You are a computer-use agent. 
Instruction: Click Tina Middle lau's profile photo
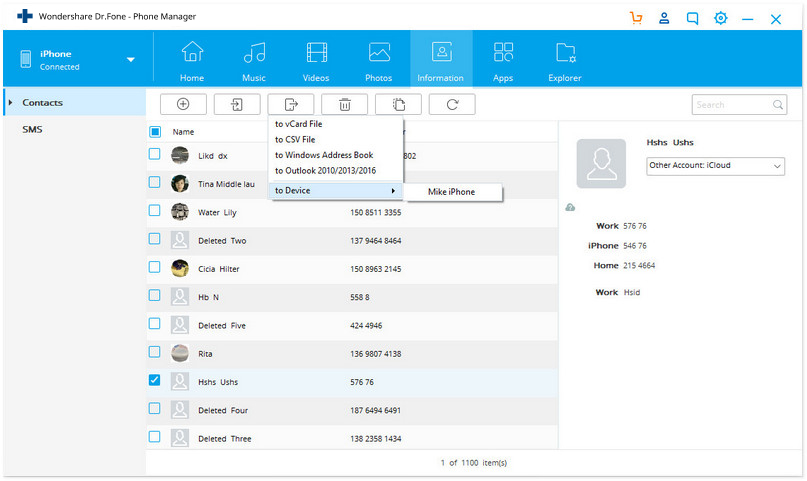(180, 183)
